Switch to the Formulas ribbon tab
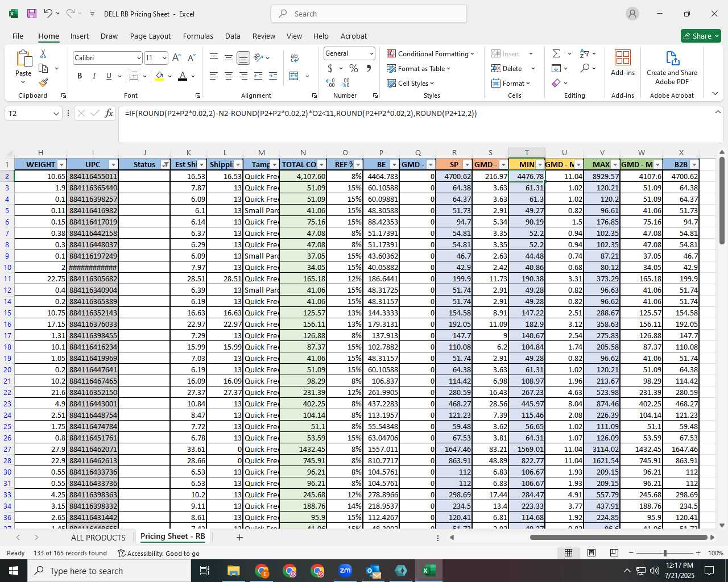The image size is (728, 582). (x=198, y=36)
